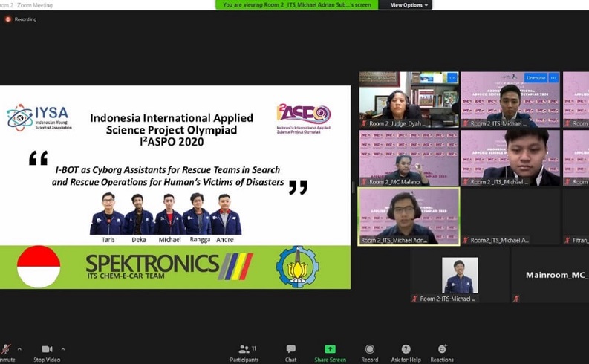Screen dimensions: 589x364
Task: Toggle Stop Video camera button
Action: [46, 350]
